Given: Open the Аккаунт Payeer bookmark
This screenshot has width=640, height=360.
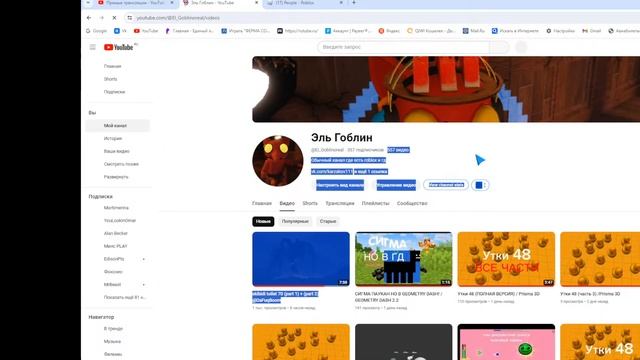Looking at the screenshot, I should (348, 31).
